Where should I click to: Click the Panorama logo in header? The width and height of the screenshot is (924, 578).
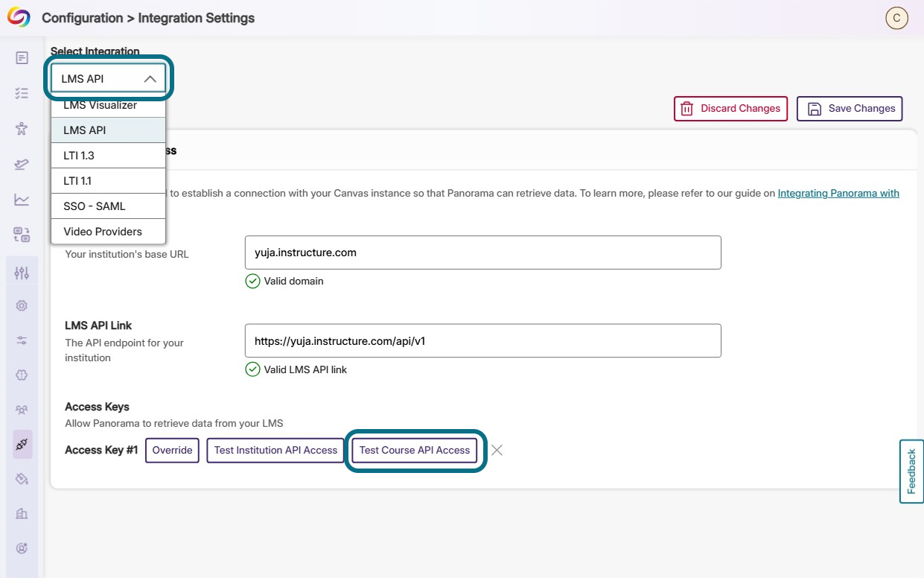click(x=19, y=18)
